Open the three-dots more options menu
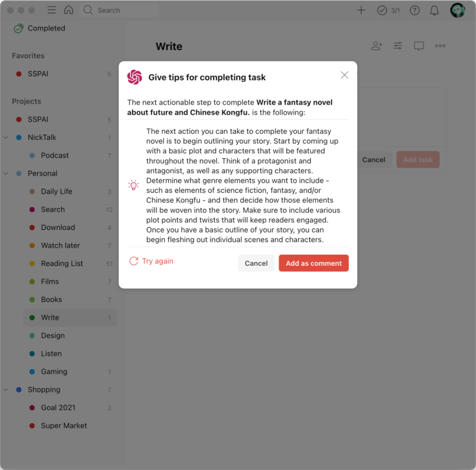 point(440,46)
